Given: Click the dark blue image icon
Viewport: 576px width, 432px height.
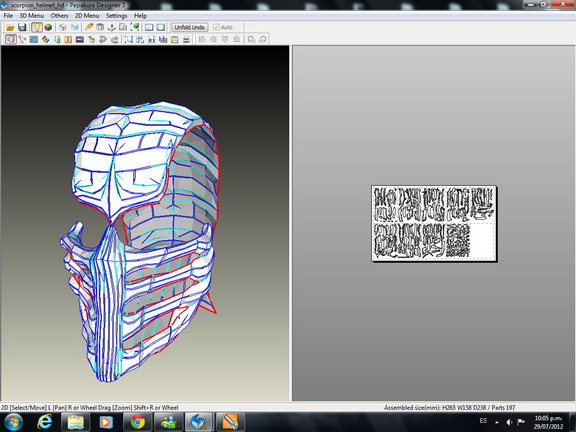Looking at the screenshot, I should coord(80,39).
